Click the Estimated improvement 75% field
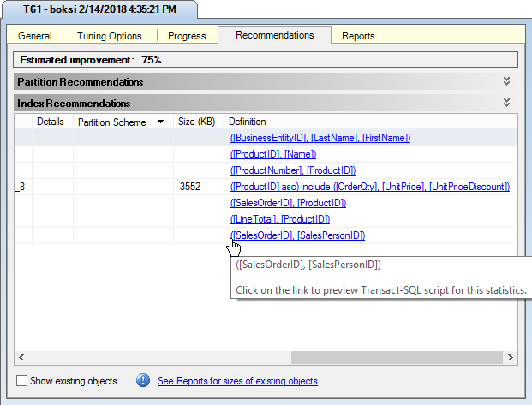The width and height of the screenshot is (532, 405). (x=266, y=60)
